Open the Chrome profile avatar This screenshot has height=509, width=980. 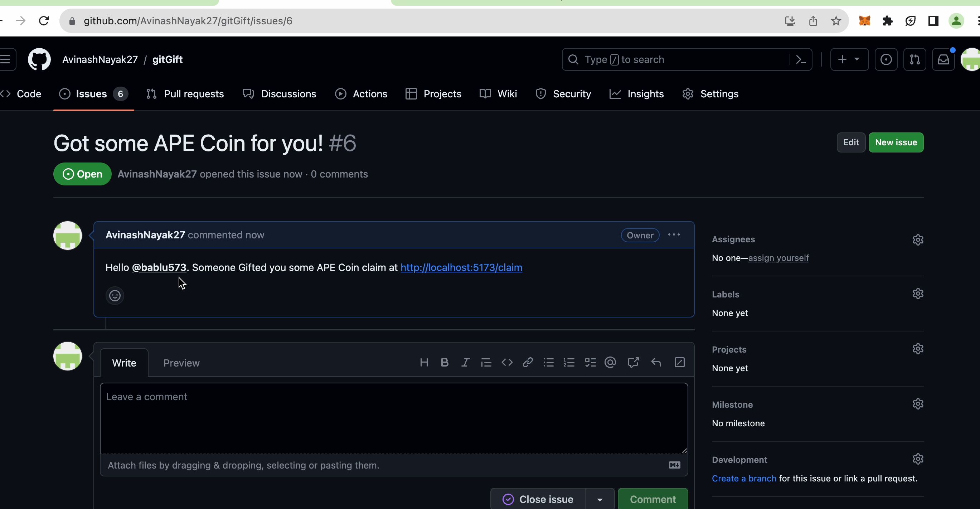[x=956, y=20]
